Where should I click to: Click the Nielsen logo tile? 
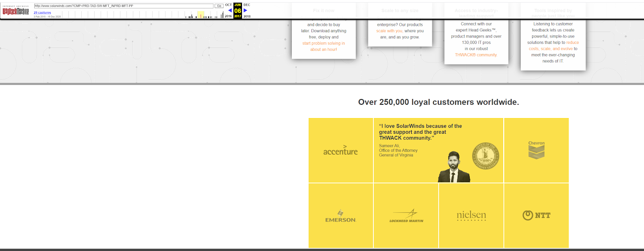[x=471, y=216]
